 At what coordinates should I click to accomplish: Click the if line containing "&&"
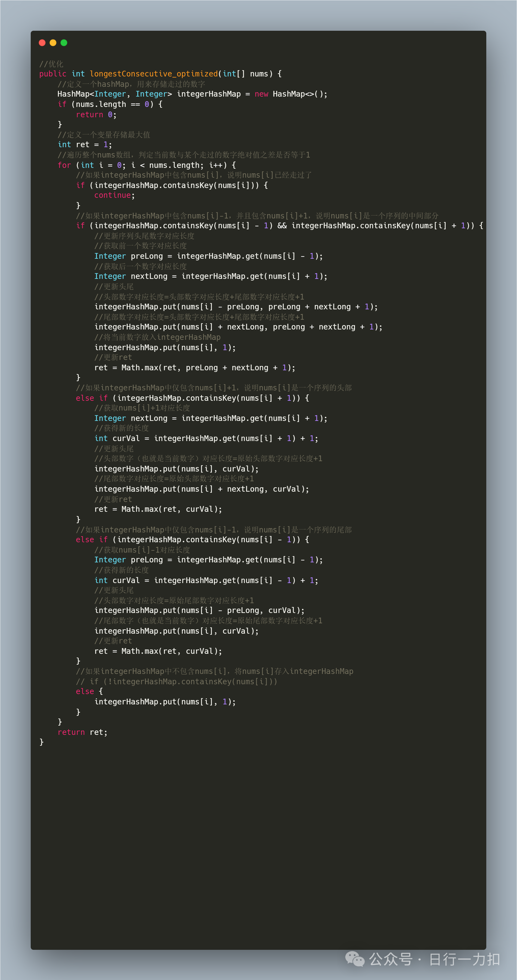[x=280, y=226]
